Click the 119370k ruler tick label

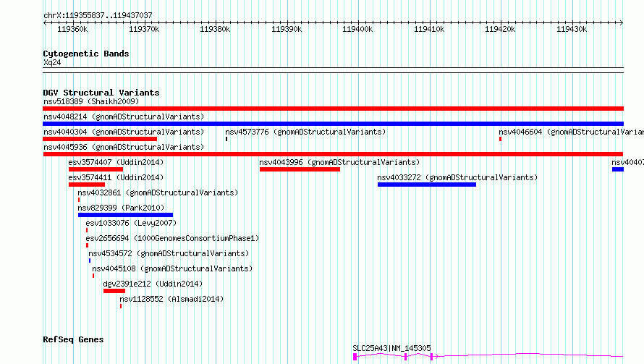tap(144, 29)
